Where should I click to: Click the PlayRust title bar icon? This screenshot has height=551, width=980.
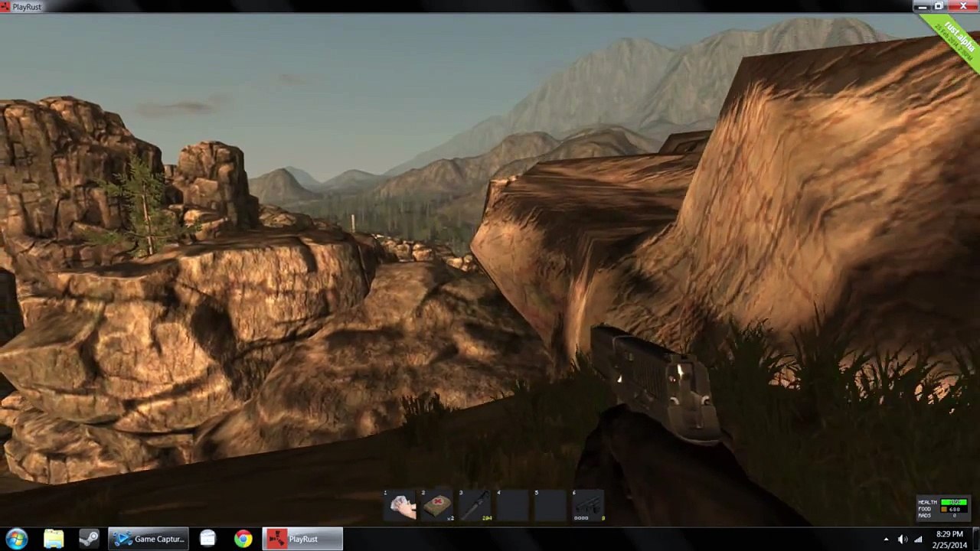pos(5,6)
